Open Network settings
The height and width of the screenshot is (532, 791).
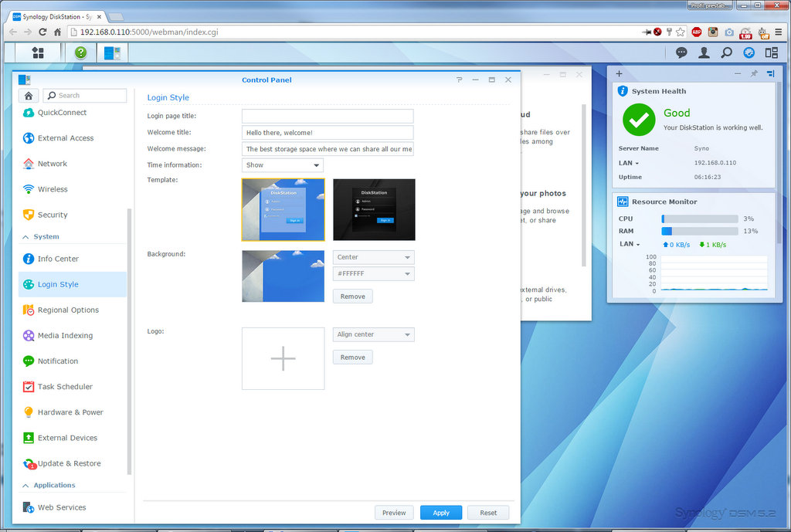[73, 164]
